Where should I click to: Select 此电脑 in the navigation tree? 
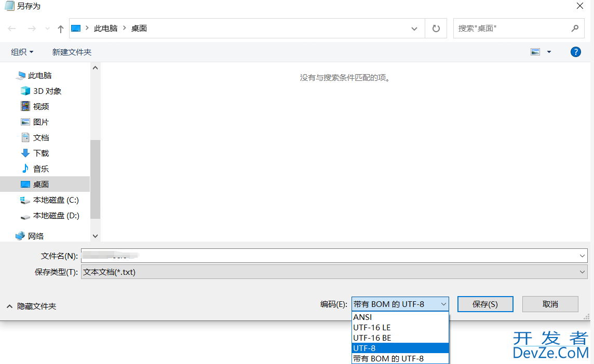40,76
